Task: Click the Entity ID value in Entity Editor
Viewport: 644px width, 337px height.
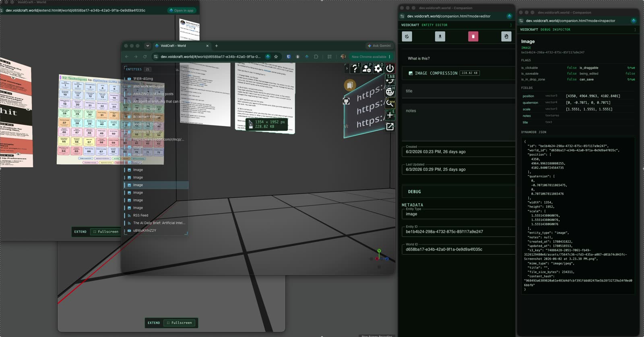Action: point(444,232)
